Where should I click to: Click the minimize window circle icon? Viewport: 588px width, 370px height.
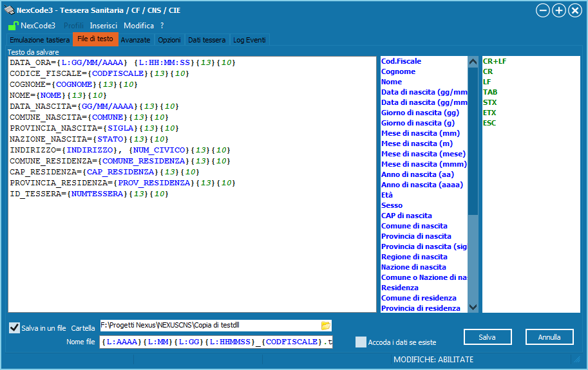543,10
